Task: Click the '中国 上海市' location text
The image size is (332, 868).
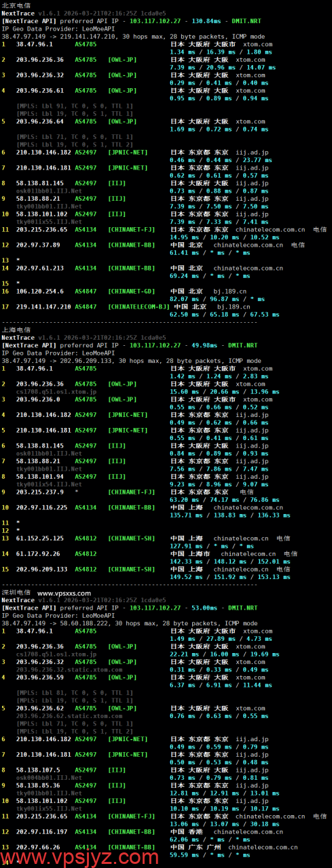Action: coord(189,554)
